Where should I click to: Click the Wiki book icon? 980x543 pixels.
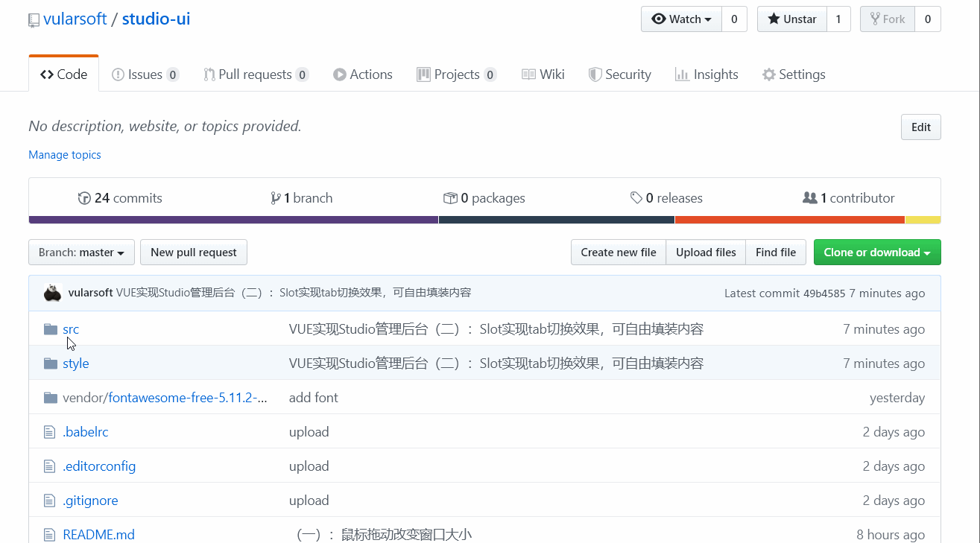coord(528,74)
